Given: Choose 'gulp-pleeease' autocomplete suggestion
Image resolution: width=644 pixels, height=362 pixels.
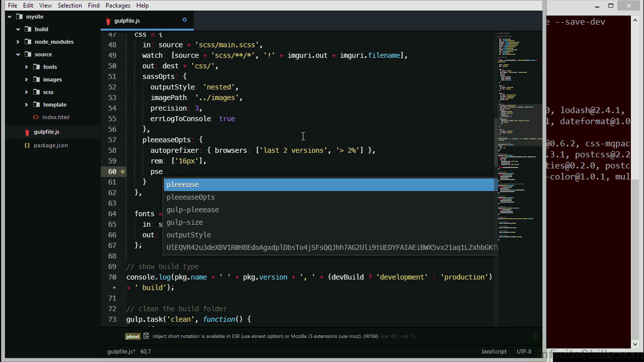Looking at the screenshot, I should click(x=330, y=210).
